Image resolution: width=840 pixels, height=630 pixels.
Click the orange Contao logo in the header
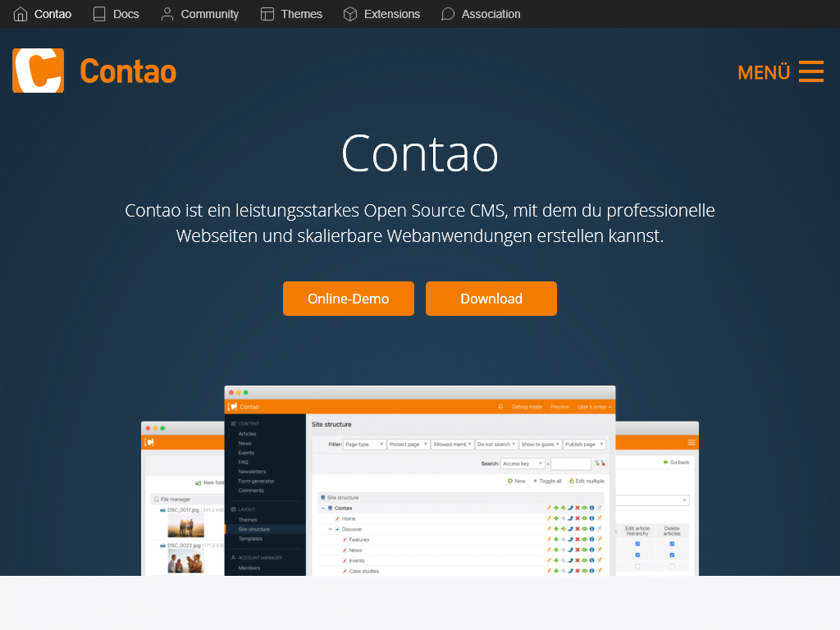tap(38, 71)
